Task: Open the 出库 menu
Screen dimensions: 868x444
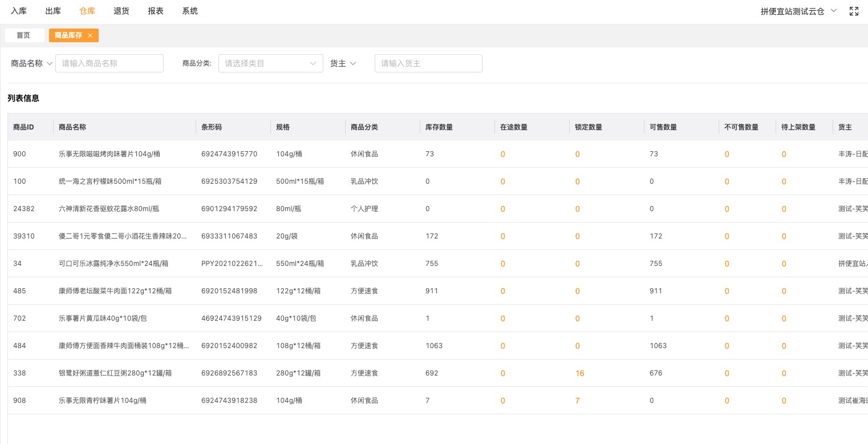Action: tap(53, 11)
